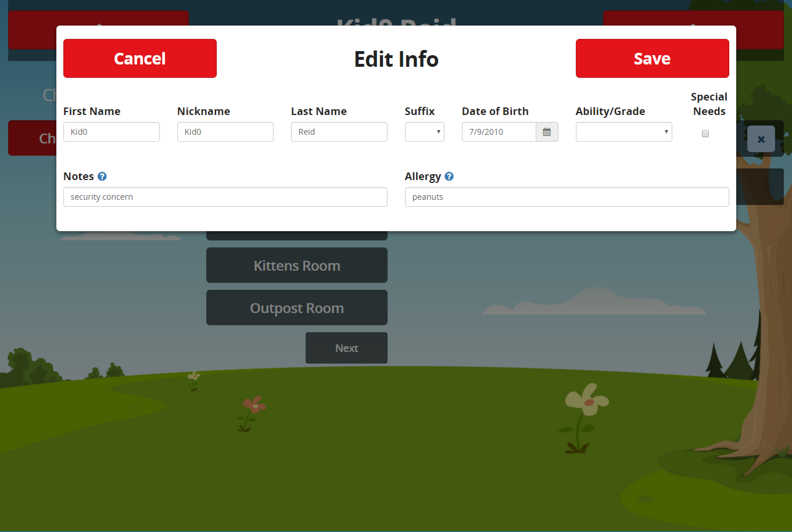This screenshot has width=792, height=532.
Task: Open the Date of Birth calendar picker
Action: coord(546,132)
